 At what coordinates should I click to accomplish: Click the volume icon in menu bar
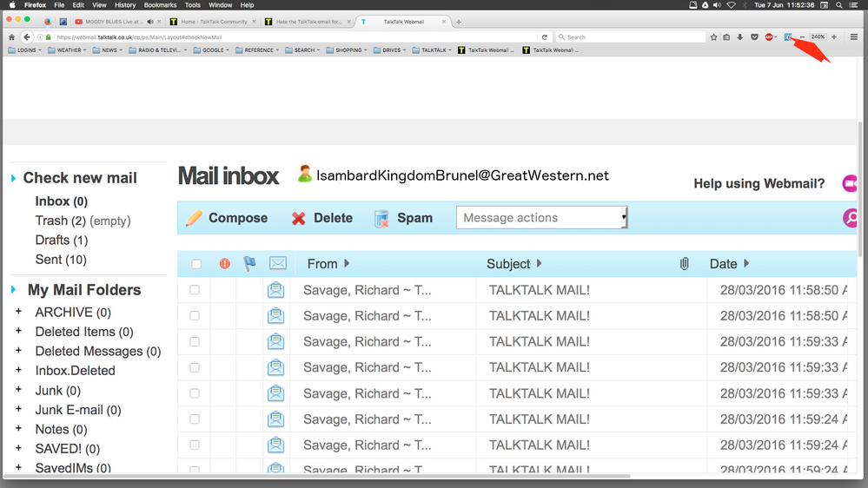[718, 5]
